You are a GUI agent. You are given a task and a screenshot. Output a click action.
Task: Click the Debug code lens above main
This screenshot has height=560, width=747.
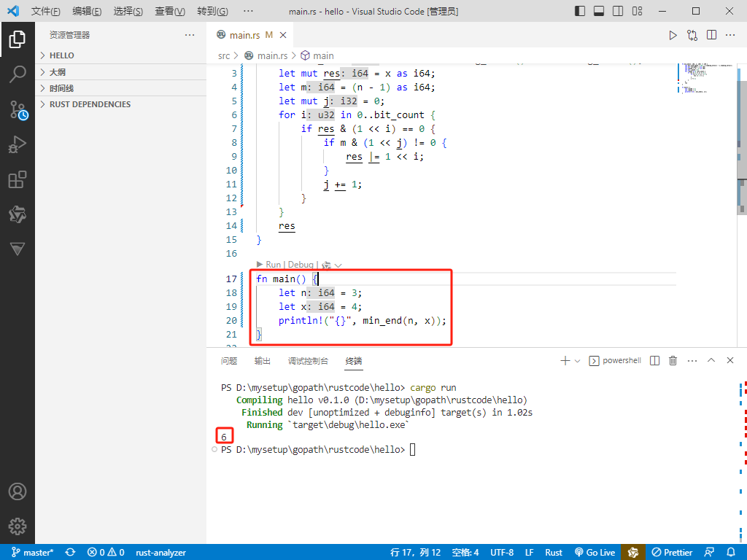coord(301,264)
